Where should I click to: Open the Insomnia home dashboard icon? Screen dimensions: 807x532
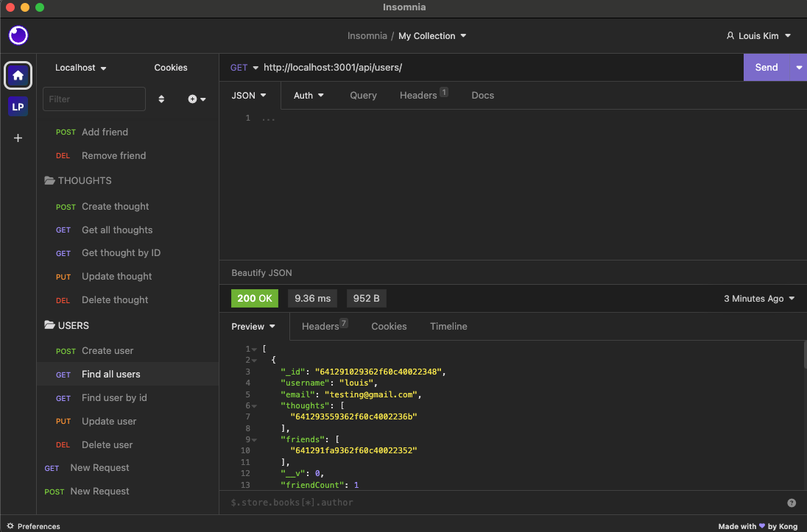click(x=18, y=75)
